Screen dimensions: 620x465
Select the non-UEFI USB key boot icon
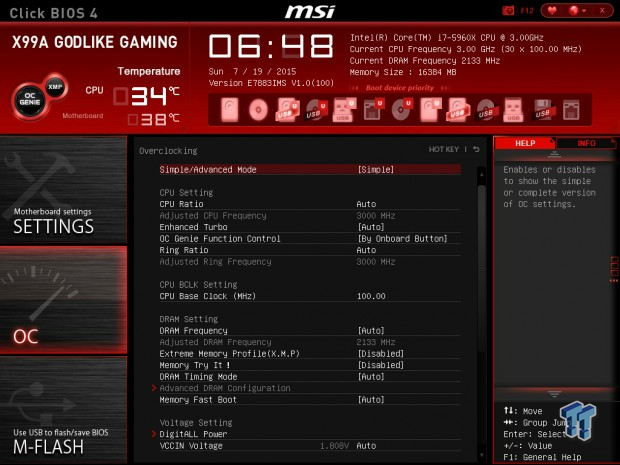click(513, 110)
